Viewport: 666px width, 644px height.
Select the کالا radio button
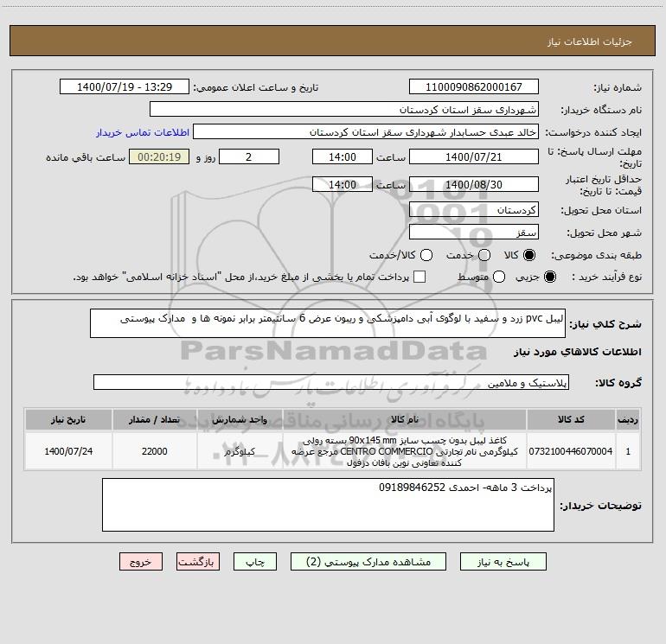[x=528, y=255]
